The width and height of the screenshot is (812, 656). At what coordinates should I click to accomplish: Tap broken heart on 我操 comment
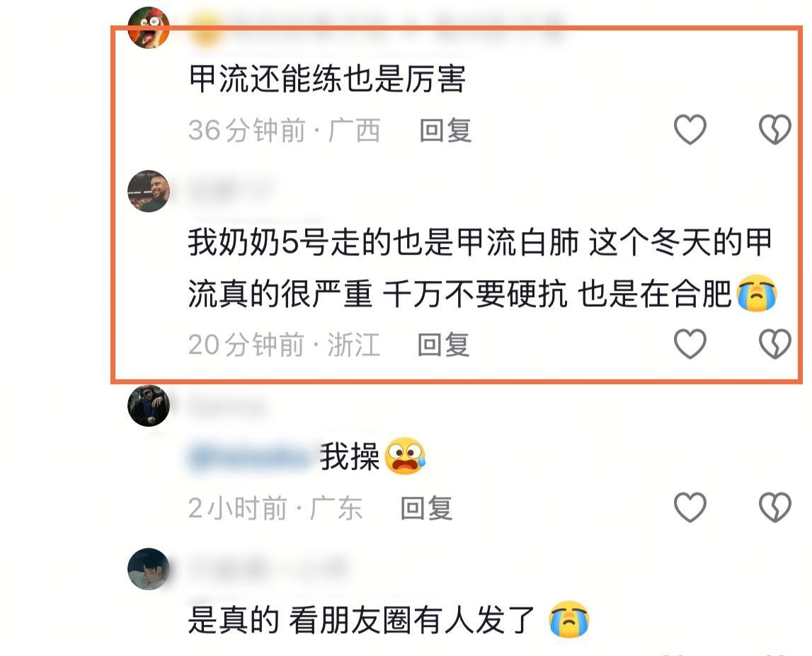point(774,507)
